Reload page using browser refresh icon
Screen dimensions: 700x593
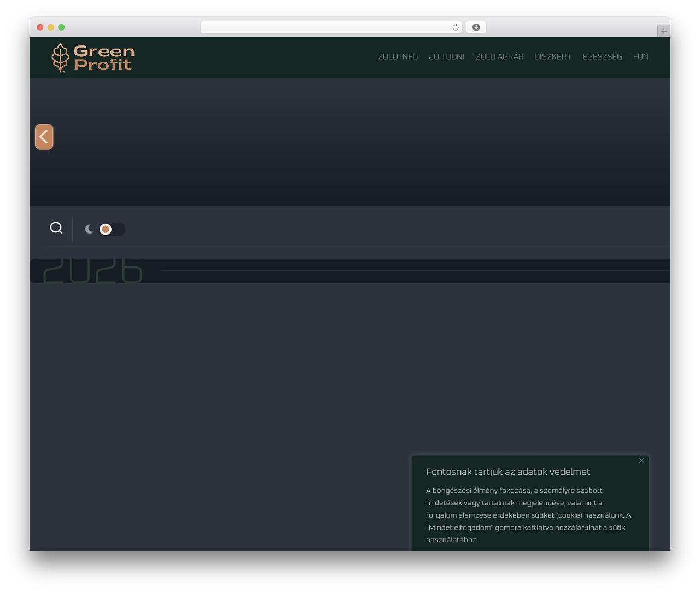pos(456,27)
